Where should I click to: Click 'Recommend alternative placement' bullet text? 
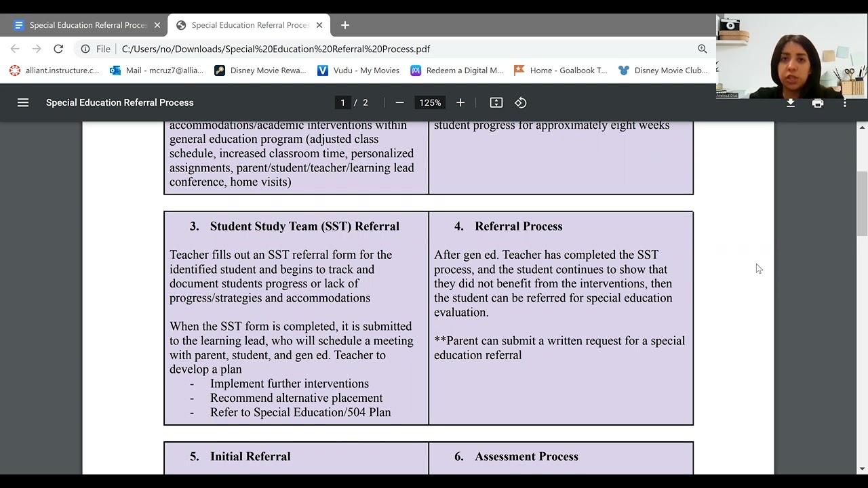point(296,398)
